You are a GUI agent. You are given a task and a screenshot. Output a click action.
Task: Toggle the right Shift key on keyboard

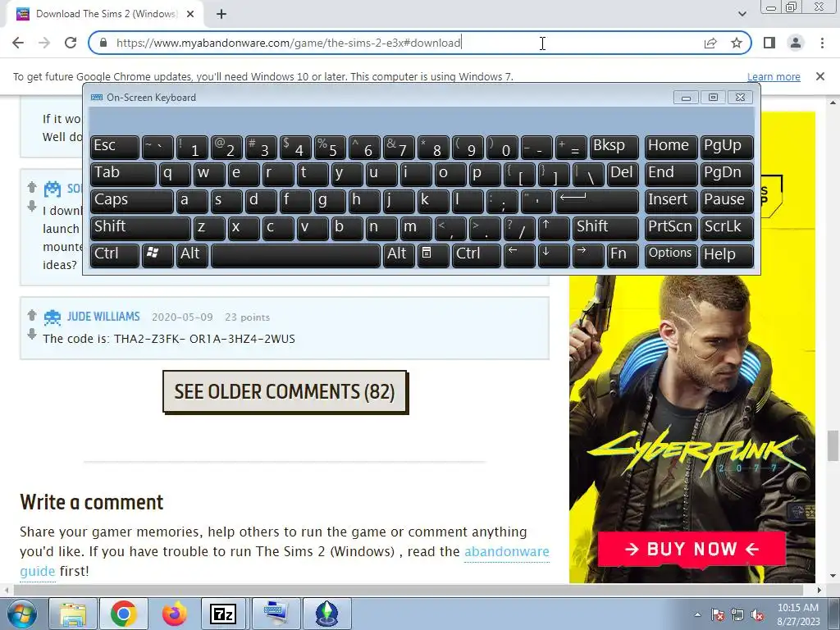605,228
